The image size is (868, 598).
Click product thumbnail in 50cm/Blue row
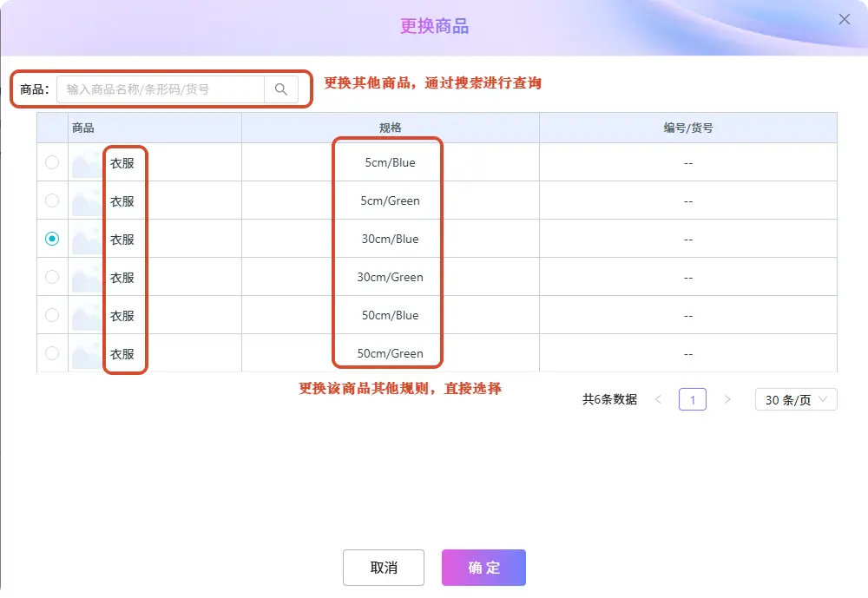tap(88, 316)
